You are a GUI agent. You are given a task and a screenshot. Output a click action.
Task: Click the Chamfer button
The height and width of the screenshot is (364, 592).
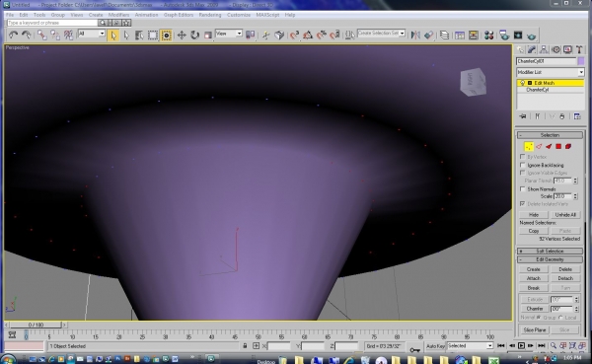535,309
